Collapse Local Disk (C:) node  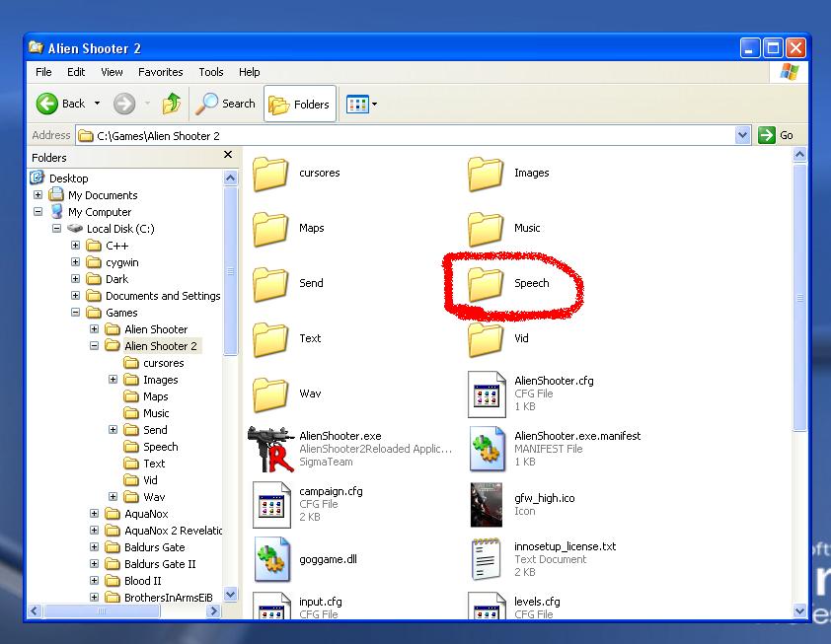(56, 229)
